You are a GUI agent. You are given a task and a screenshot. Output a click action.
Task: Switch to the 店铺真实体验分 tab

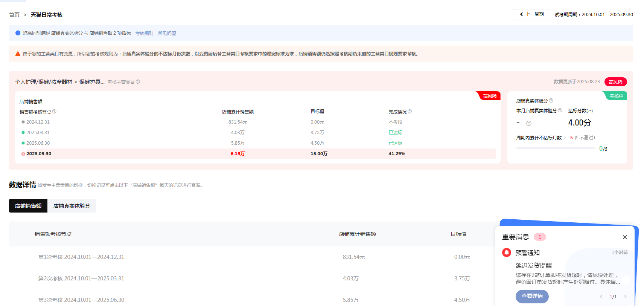click(72, 206)
